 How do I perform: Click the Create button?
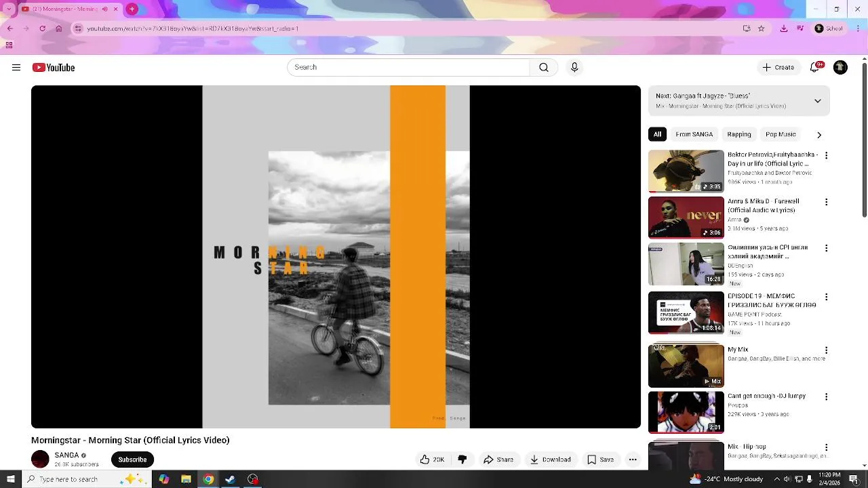[778, 67]
